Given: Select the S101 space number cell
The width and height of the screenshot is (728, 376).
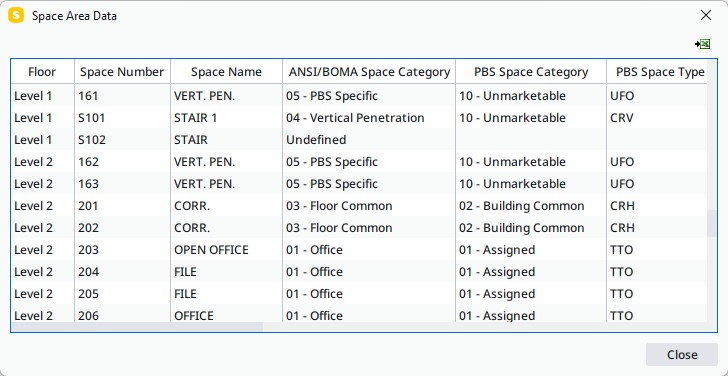Looking at the screenshot, I should point(122,118).
